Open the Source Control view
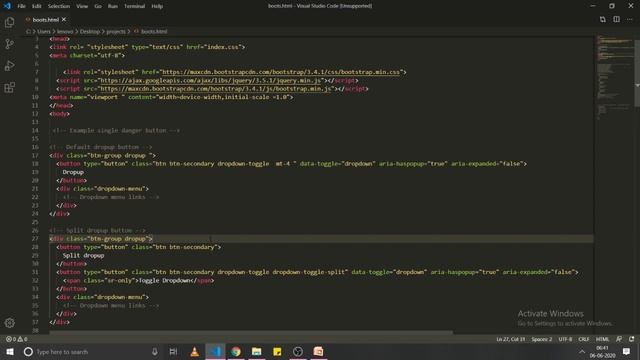 (x=9, y=44)
